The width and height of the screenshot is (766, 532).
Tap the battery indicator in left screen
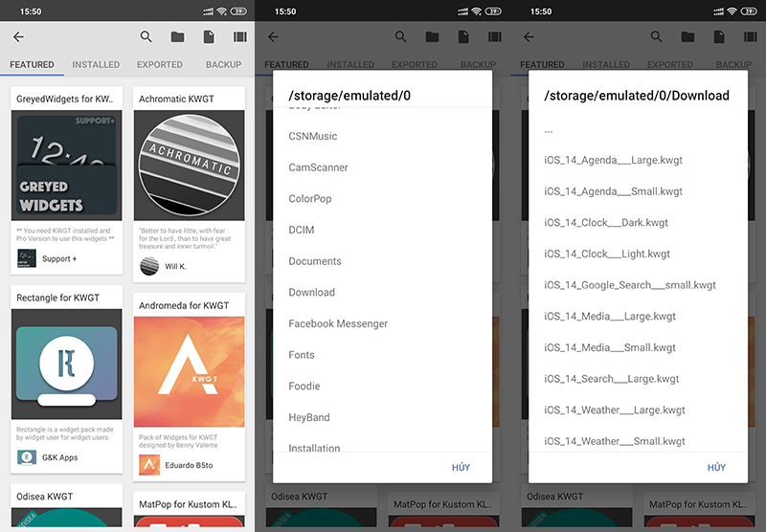238,11
